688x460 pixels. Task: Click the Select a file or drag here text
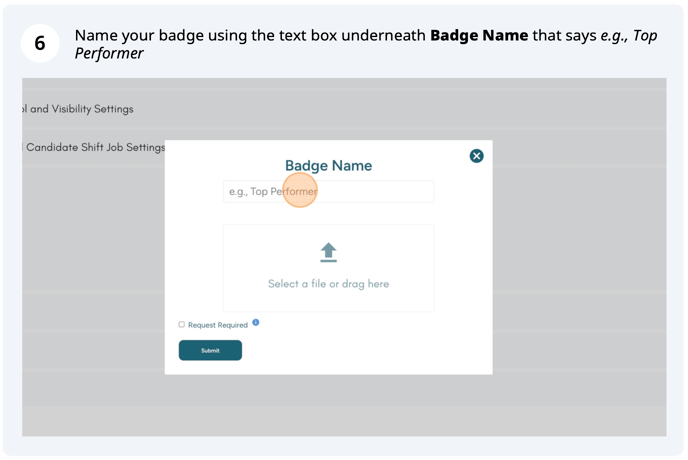coord(328,284)
